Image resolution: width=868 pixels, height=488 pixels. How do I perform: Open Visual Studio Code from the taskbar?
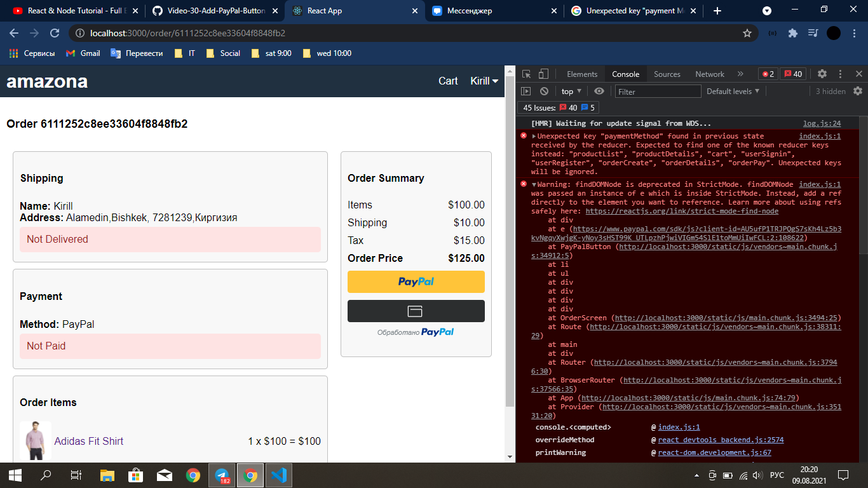(278, 475)
